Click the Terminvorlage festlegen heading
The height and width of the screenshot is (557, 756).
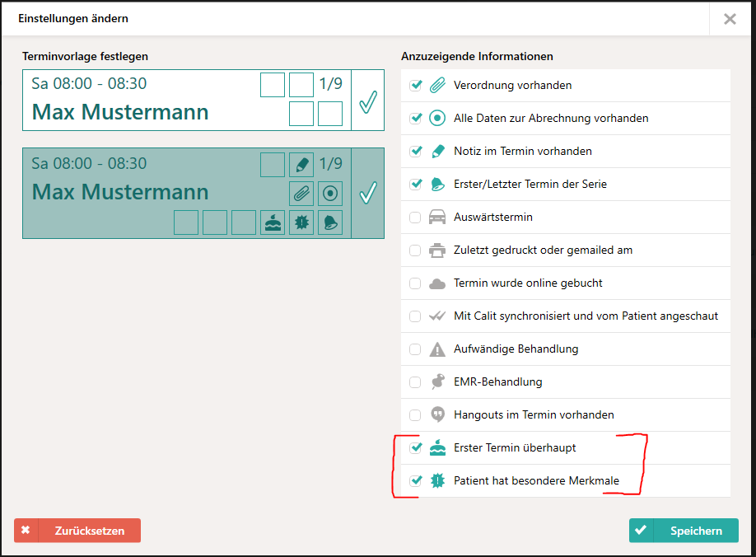86,56
